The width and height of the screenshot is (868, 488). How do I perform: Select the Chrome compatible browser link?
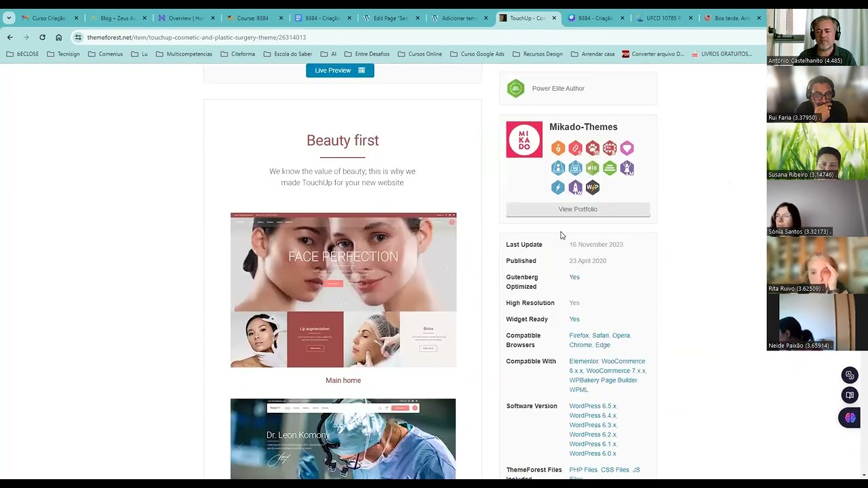click(580, 345)
